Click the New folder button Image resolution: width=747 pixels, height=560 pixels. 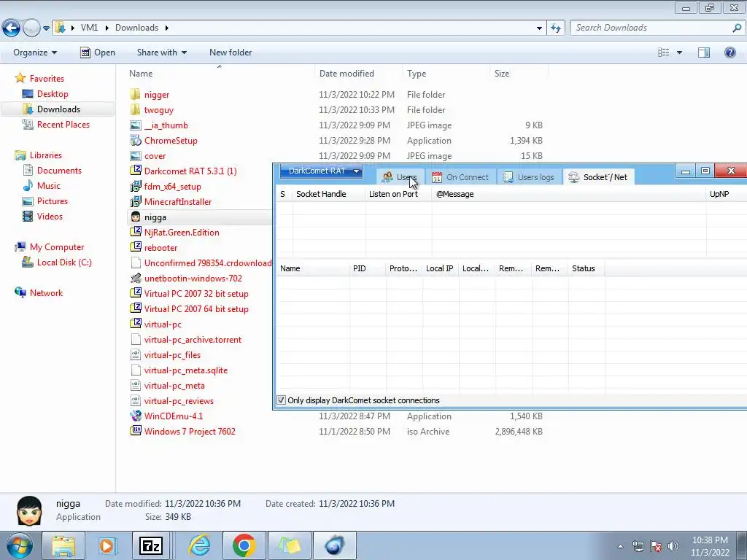point(231,52)
